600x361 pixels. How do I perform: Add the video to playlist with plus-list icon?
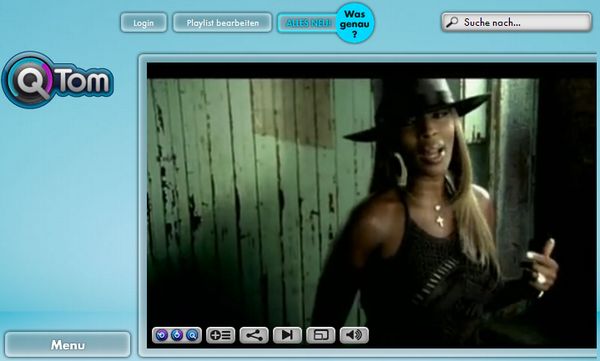pyautogui.click(x=220, y=335)
